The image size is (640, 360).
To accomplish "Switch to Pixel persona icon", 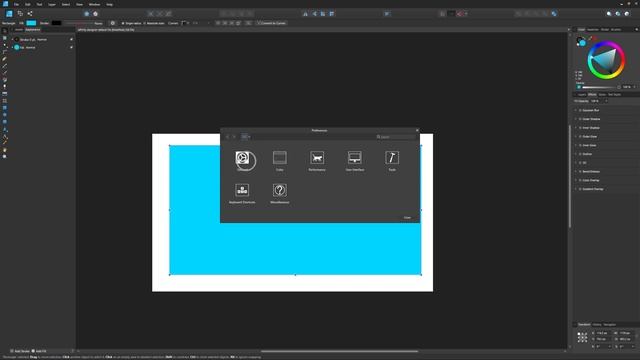I will (x=20, y=13).
